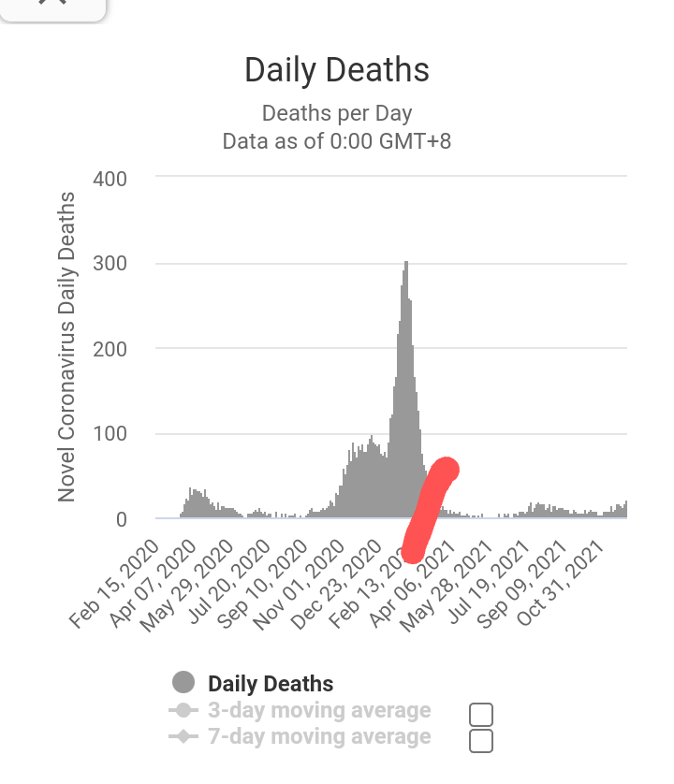This screenshot has width=674, height=784.
Task: Show the 7-day moving average series
Action: (319, 737)
